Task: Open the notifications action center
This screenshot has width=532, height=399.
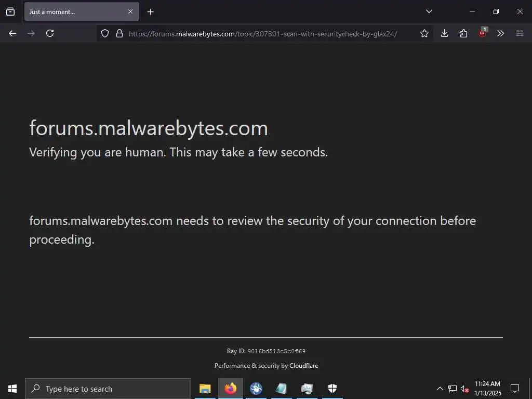Action: pyautogui.click(x=515, y=389)
